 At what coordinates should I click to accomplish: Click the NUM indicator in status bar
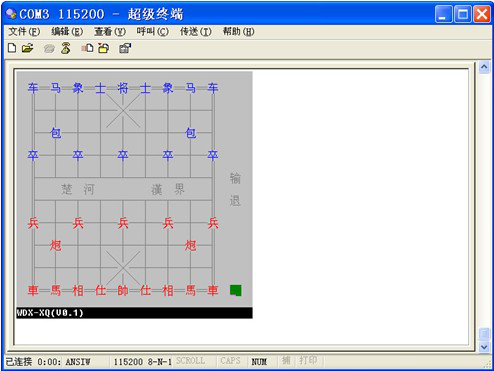pos(259,362)
